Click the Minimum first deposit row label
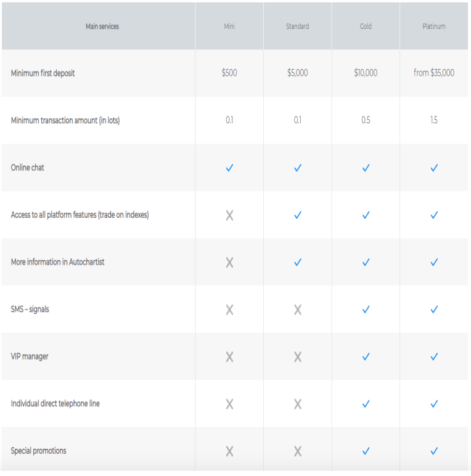 coord(43,73)
